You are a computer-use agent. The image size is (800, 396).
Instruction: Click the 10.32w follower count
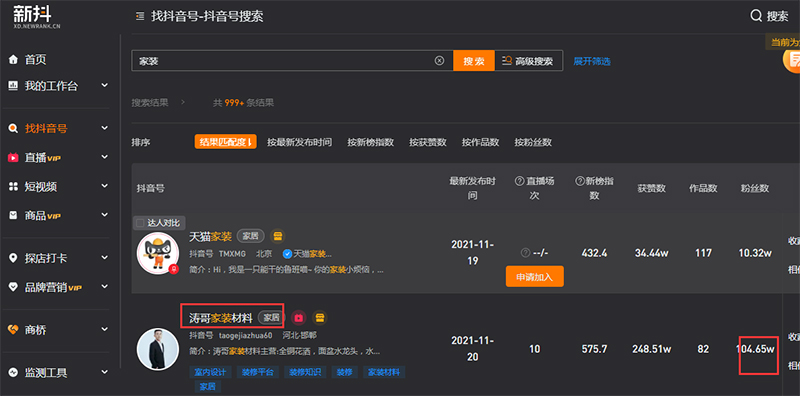click(x=755, y=253)
